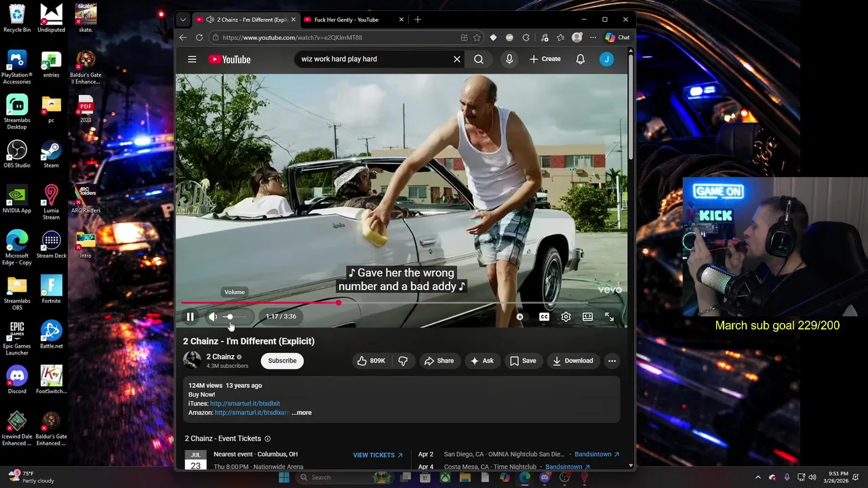
Task: Click the VIEW TICKETS link
Action: (x=378, y=455)
